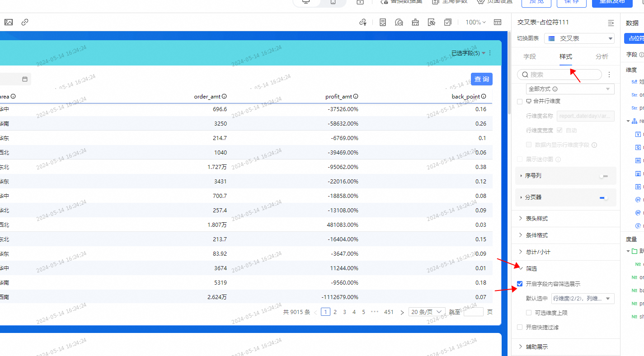The width and height of the screenshot is (644, 356).
Task: Click the collapse panel icon beside 交叉表-占位符111
Action: 611,23
